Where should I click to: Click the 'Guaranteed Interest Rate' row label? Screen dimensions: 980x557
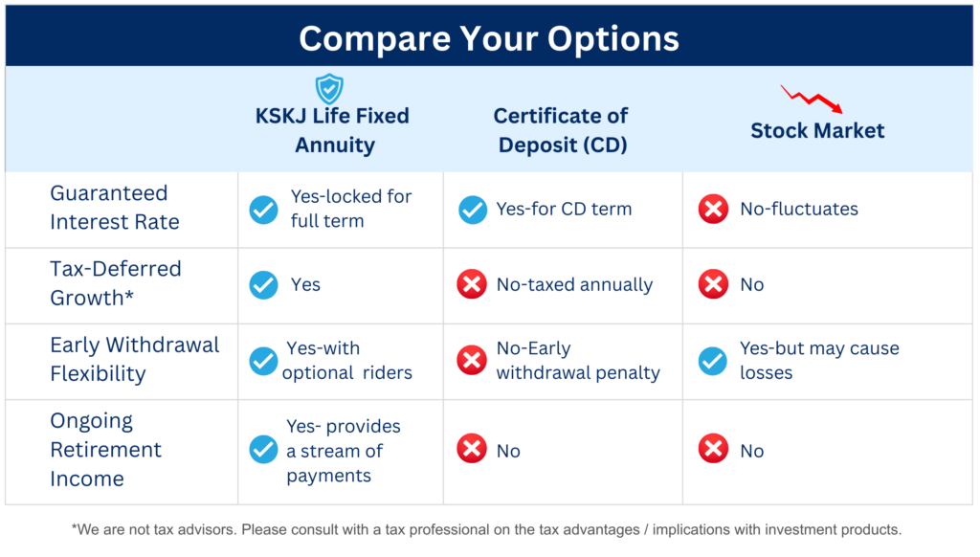(115, 208)
